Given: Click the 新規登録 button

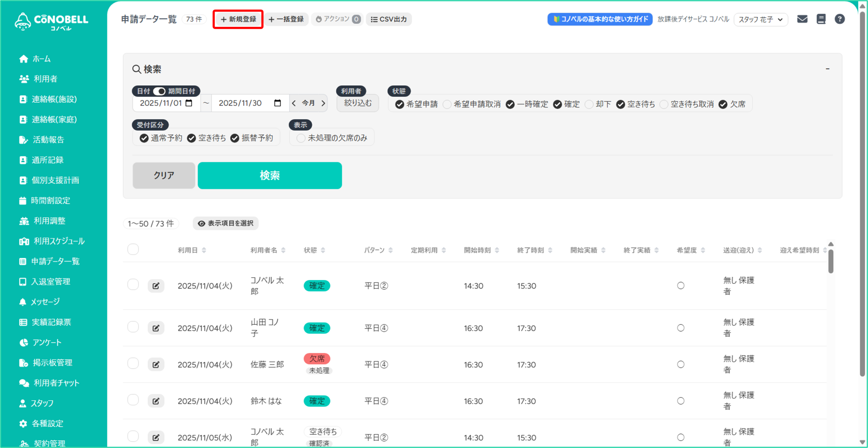Looking at the screenshot, I should click(238, 19).
